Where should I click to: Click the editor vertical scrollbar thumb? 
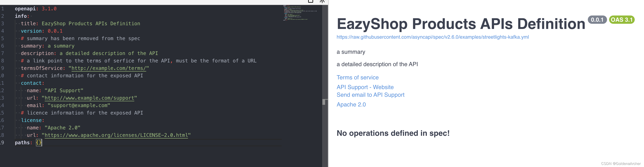[324, 102]
